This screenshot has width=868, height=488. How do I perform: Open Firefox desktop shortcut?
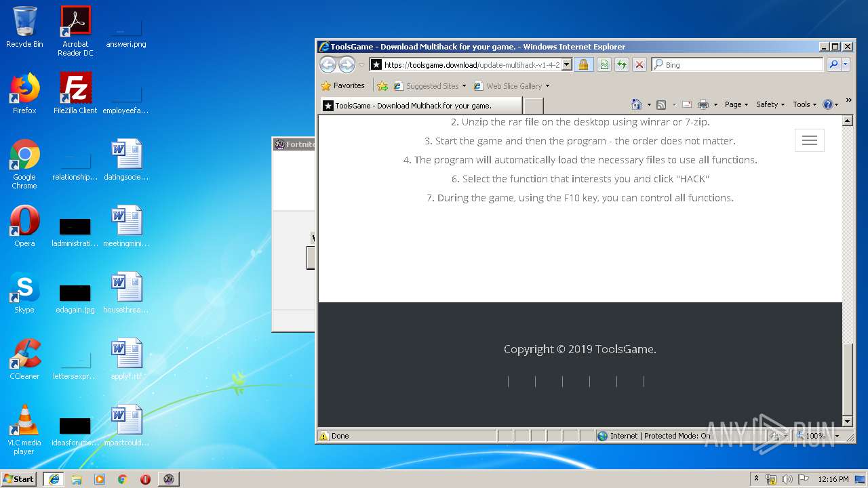click(x=24, y=94)
